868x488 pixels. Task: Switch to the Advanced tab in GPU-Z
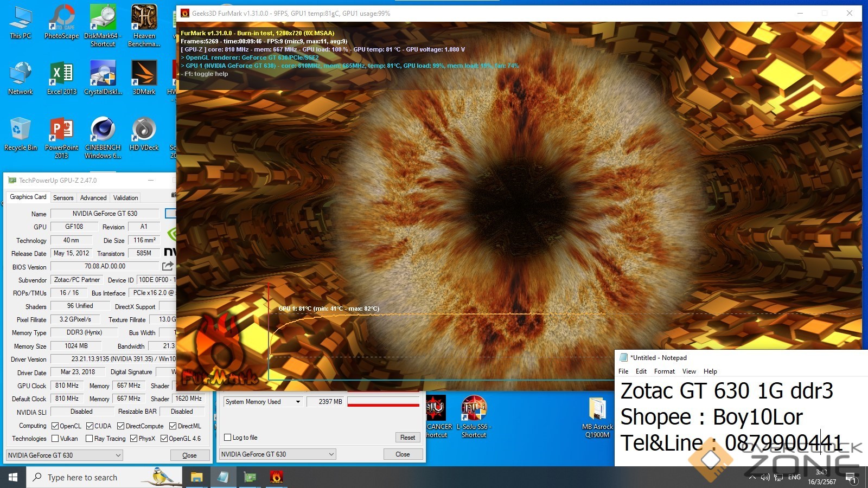point(93,198)
